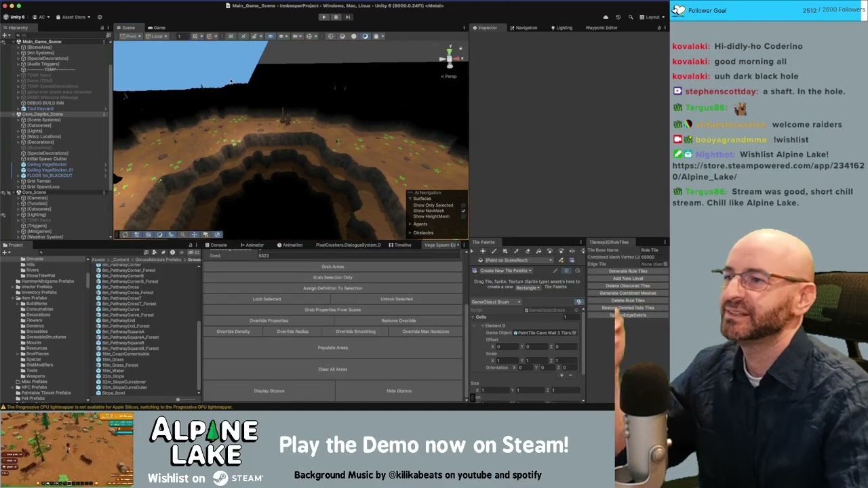868x488 pixels.
Task: Open the settings gear beside Asset Store
Action: tap(100, 17)
